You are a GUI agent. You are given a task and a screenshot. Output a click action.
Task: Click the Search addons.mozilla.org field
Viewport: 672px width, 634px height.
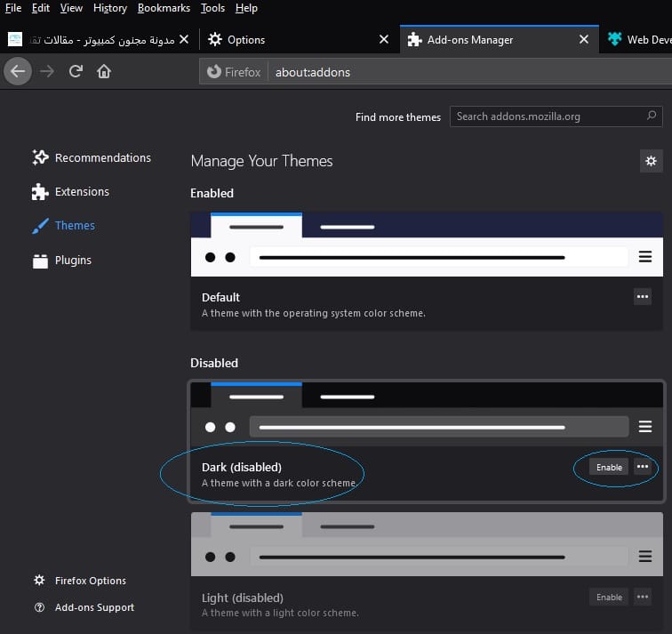[x=556, y=116]
